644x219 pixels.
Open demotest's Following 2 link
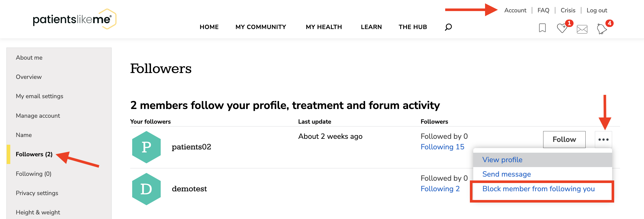[x=440, y=189]
